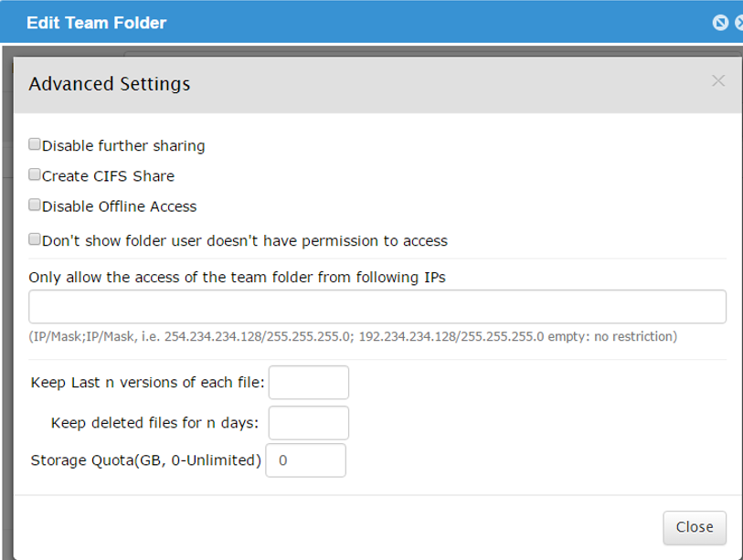This screenshot has width=743, height=560.
Task: Click the Edit Team Folder title bar text
Action: point(96,23)
